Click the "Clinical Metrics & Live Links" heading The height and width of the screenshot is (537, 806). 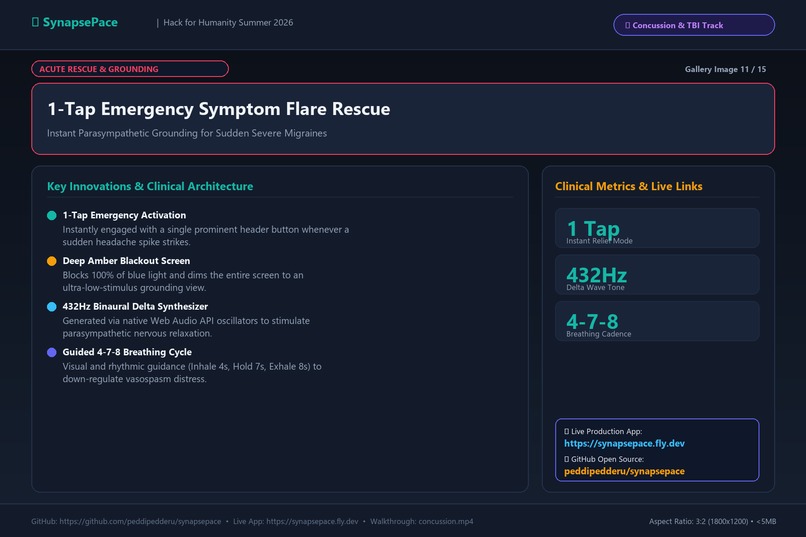point(629,186)
